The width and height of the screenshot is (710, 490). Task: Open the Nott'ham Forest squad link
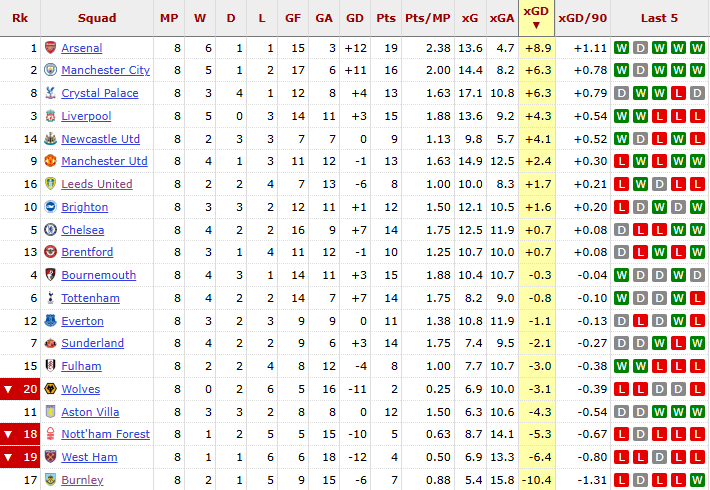(105, 434)
